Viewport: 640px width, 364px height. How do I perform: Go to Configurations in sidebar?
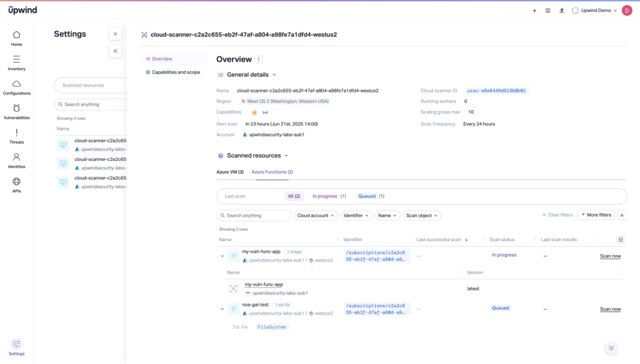(16, 87)
